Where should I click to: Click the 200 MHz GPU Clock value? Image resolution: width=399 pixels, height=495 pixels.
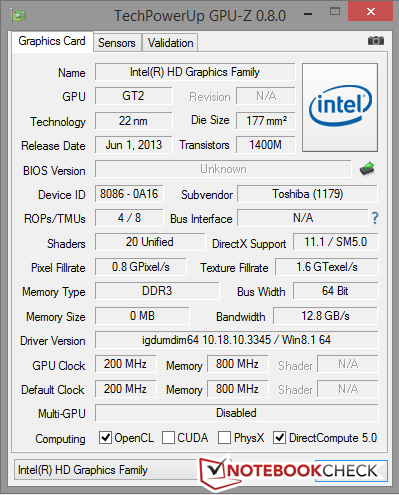click(125, 364)
